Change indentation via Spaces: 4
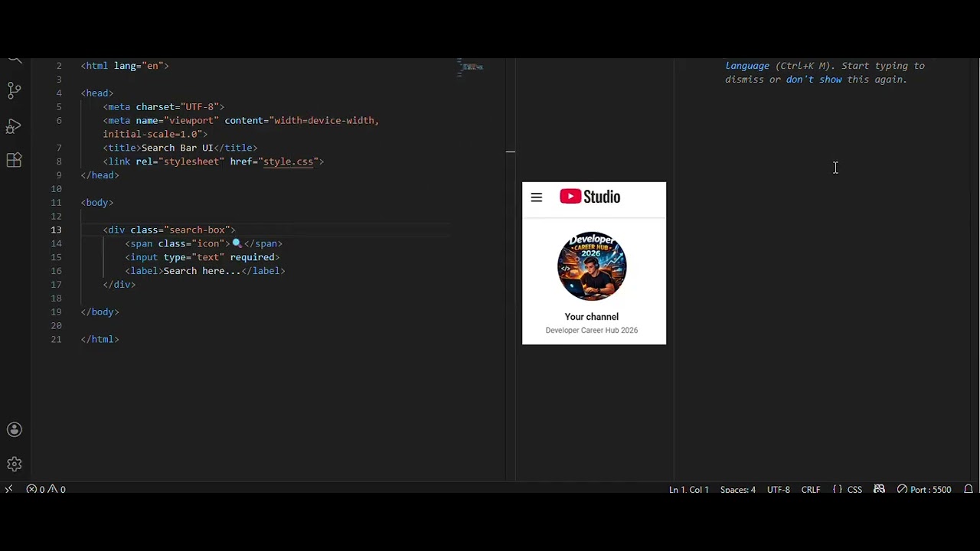This screenshot has width=980, height=551. pyautogui.click(x=737, y=489)
